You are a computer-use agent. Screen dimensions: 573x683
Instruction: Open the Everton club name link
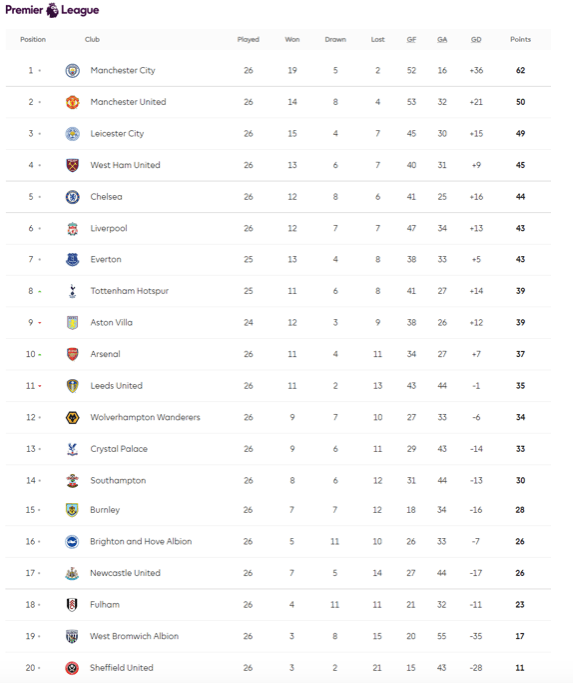point(106,260)
